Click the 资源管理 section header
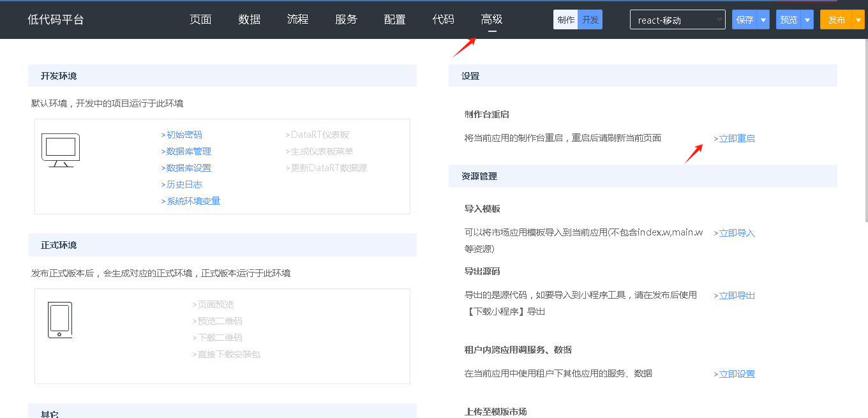Viewport: 868px width, 418px height. (x=643, y=176)
